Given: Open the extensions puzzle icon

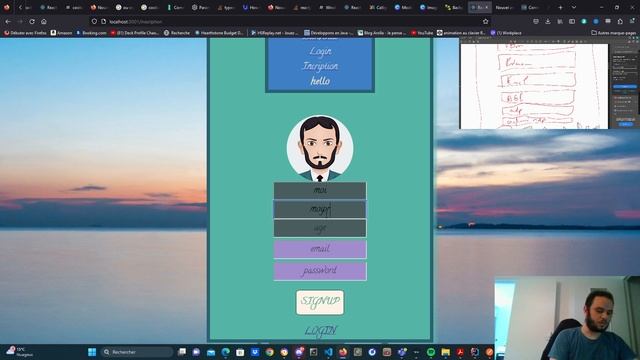Looking at the screenshot, I should (620, 21).
